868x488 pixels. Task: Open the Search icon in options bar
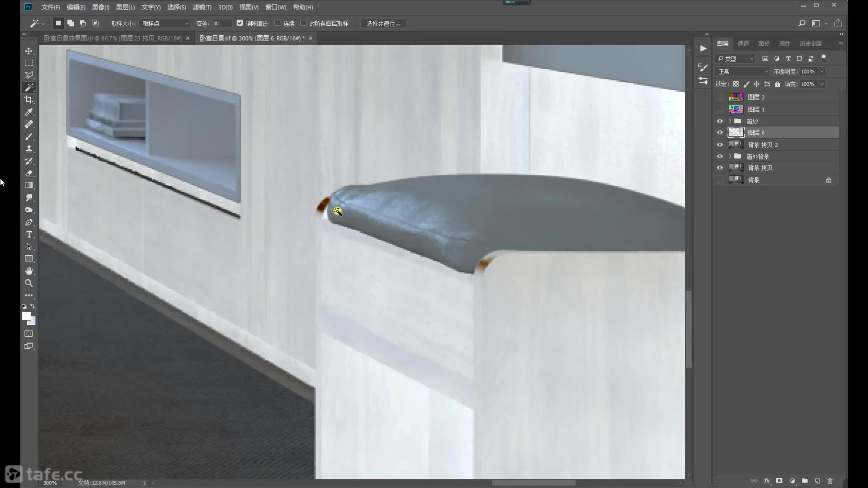tap(802, 23)
